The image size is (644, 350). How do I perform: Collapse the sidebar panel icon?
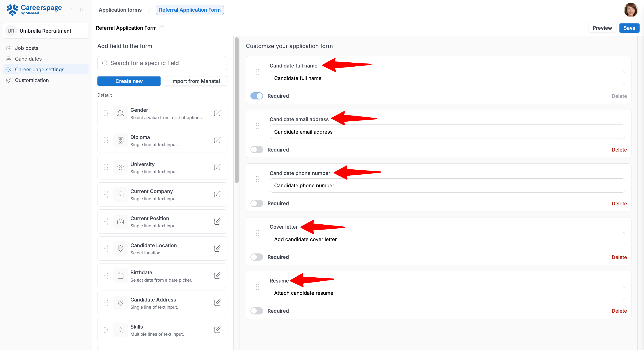[x=83, y=10]
